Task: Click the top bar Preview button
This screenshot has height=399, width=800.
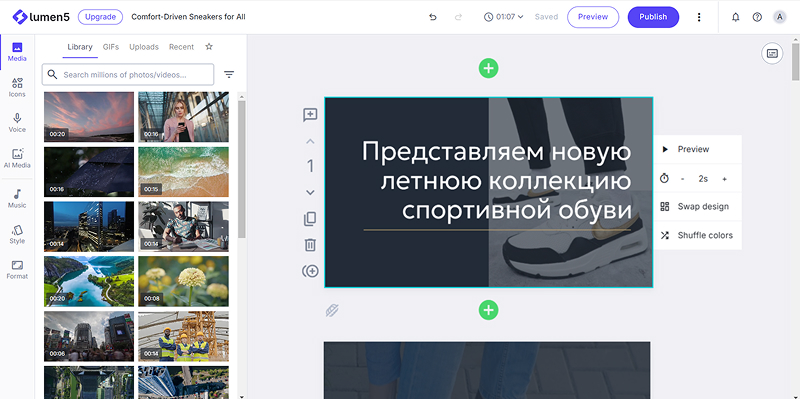Action: 593,17
